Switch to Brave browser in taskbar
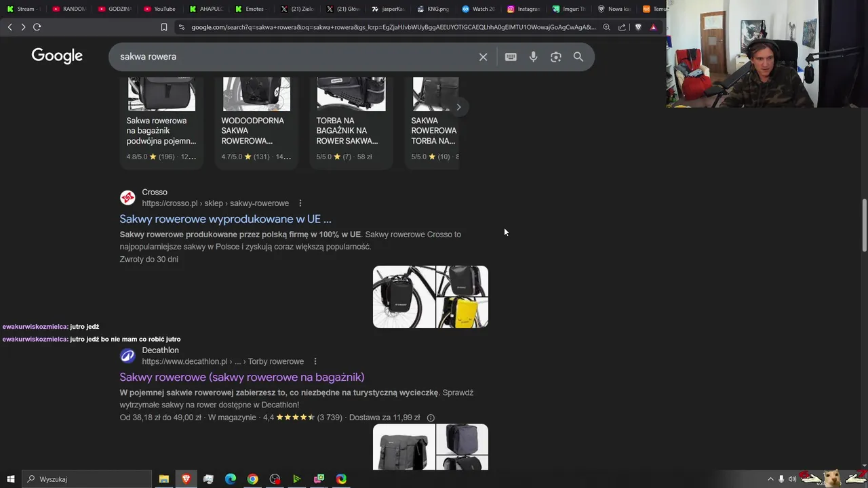868x488 pixels. (186, 479)
